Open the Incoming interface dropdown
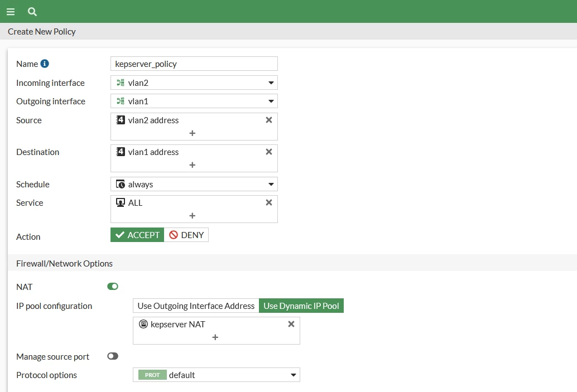 194,83
